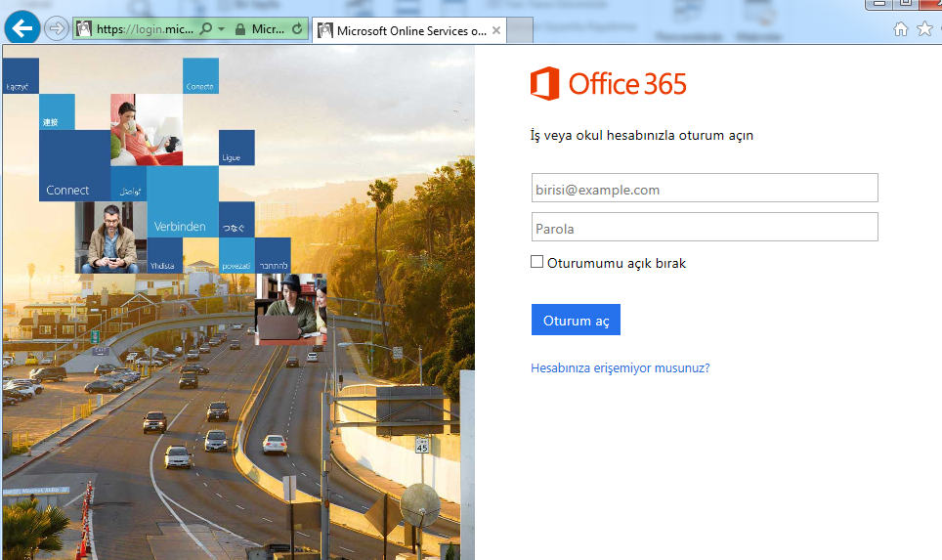
Task: Click the Parola password field
Action: click(x=705, y=227)
